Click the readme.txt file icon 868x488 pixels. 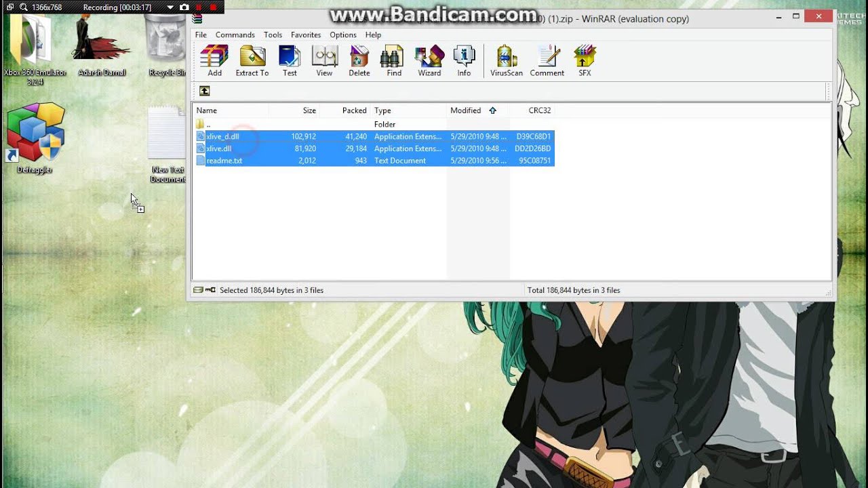coord(201,161)
